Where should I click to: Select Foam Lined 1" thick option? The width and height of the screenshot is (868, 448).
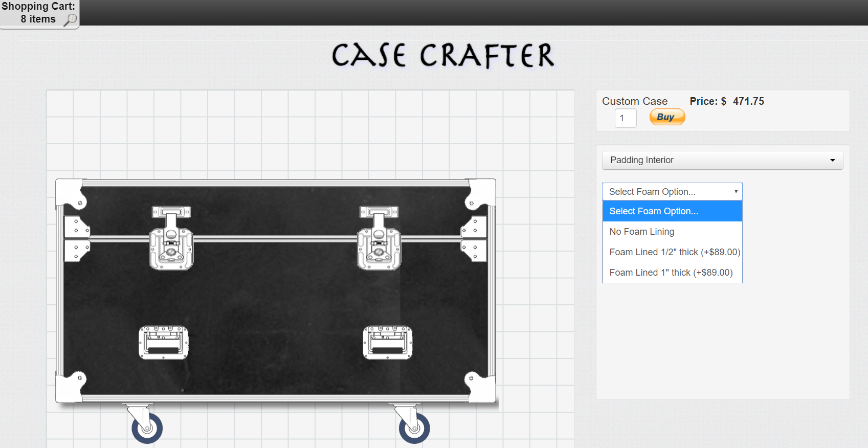coord(671,273)
